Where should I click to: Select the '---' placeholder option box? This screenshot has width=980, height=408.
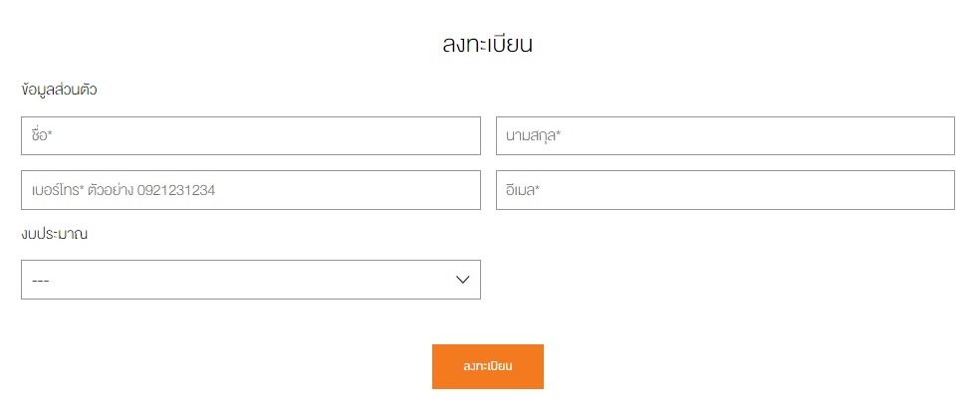(x=250, y=280)
